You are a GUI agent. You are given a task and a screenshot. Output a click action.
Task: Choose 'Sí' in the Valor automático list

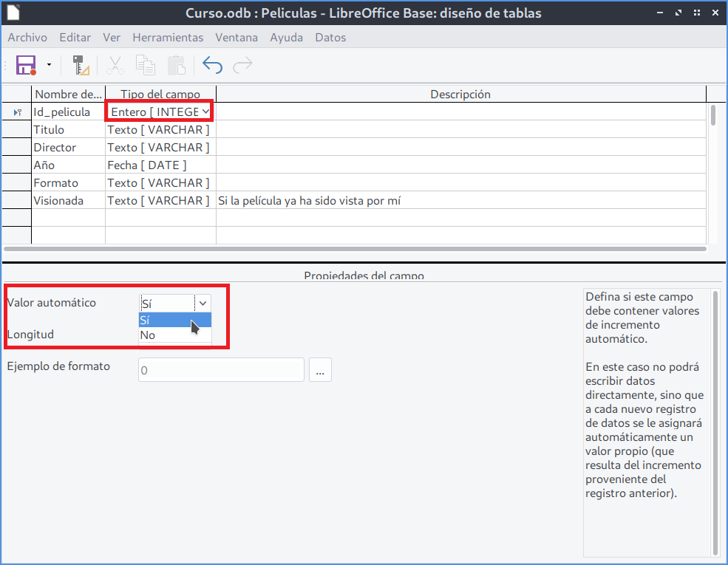[174, 320]
